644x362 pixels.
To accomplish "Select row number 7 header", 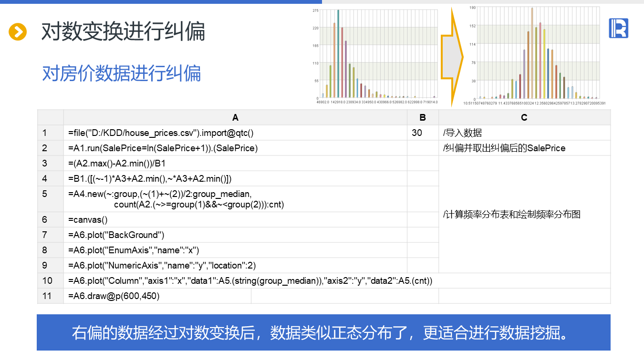I will click(50, 235).
